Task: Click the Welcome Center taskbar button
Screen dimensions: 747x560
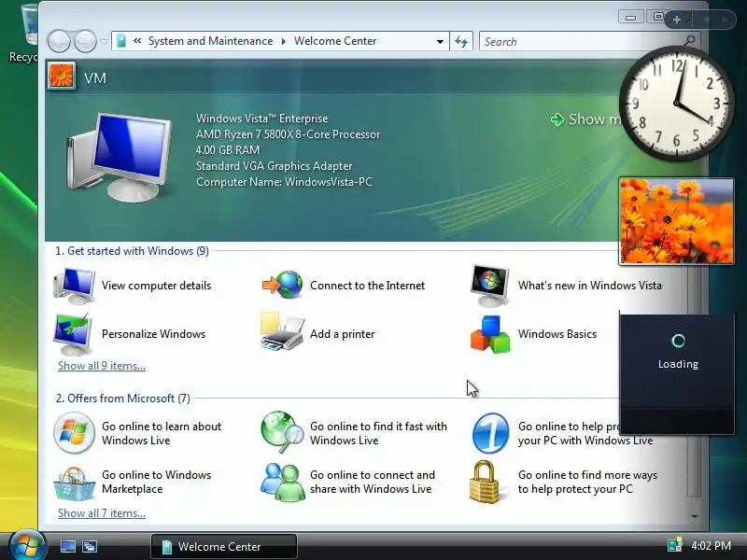Action: [224, 546]
